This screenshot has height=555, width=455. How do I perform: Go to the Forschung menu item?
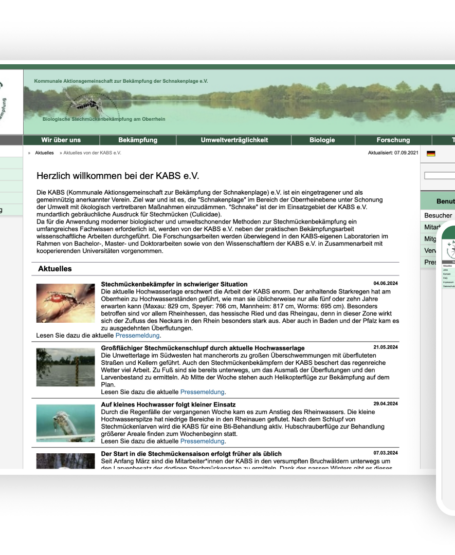[x=393, y=140]
